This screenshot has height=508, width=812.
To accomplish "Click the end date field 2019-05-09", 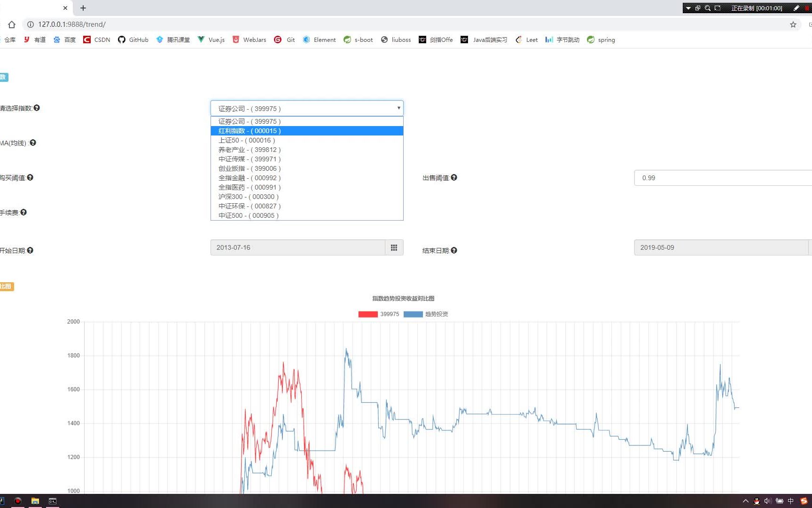I will point(721,247).
